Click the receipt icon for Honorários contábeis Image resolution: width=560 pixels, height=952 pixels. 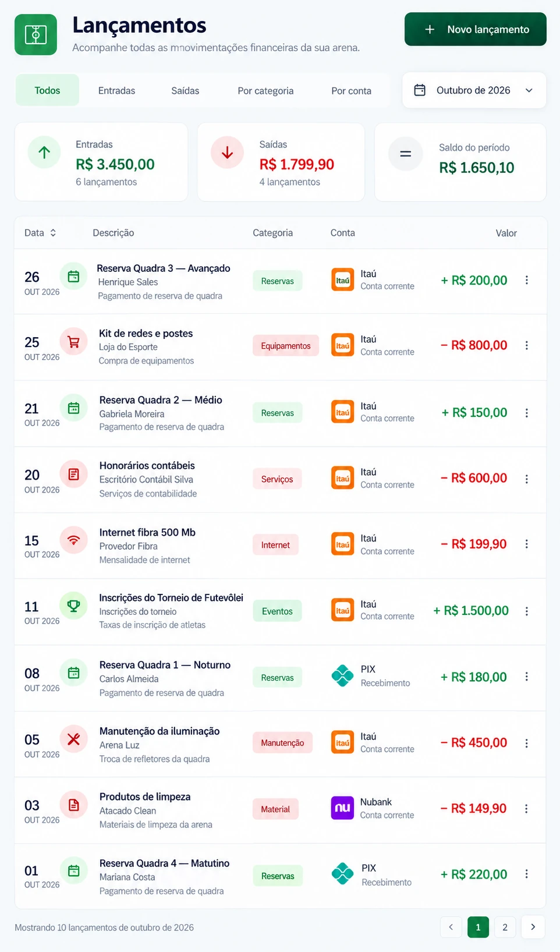click(x=73, y=474)
